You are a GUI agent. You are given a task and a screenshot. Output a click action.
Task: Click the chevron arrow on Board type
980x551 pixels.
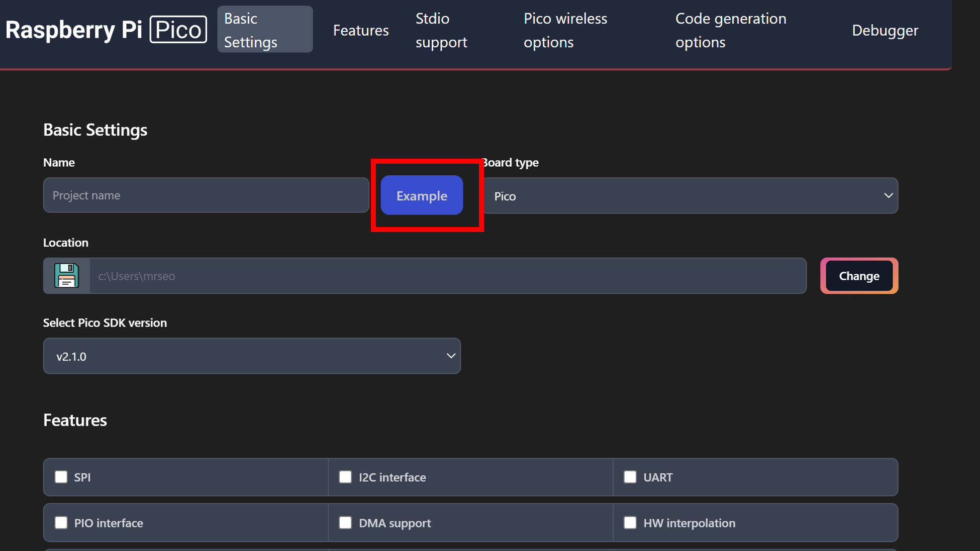pos(888,195)
